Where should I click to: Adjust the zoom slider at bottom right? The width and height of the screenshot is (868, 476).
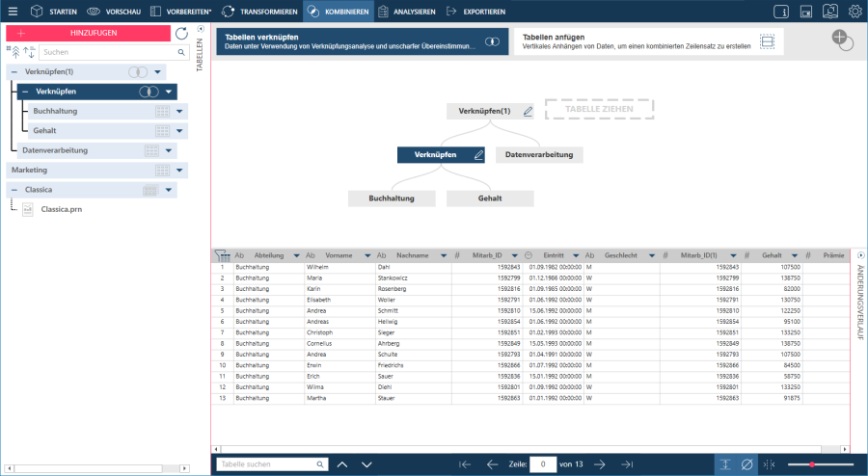coord(812,464)
